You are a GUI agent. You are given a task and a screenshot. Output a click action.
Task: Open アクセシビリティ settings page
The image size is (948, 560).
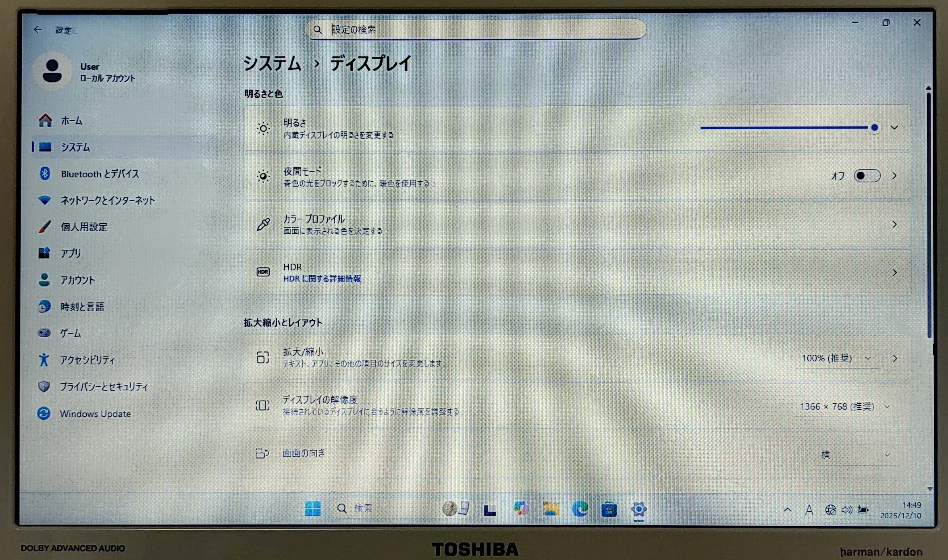(x=87, y=360)
